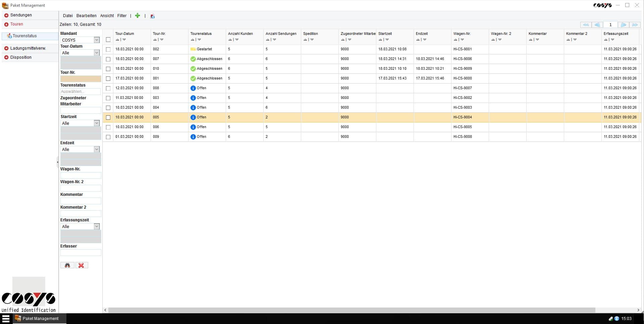Open the Tour-Datum dropdown set to Alle
This screenshot has width=644, height=324.
(x=97, y=53)
